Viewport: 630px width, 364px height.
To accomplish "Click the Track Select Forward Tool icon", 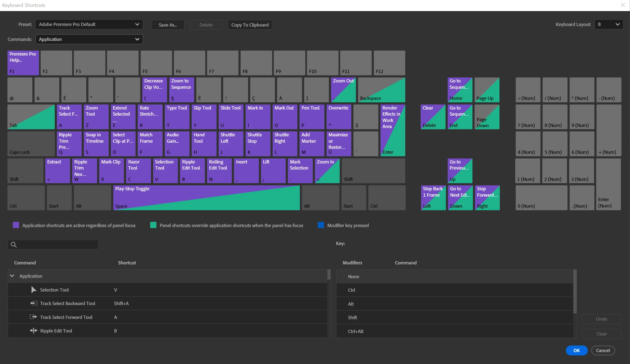I will tap(33, 317).
